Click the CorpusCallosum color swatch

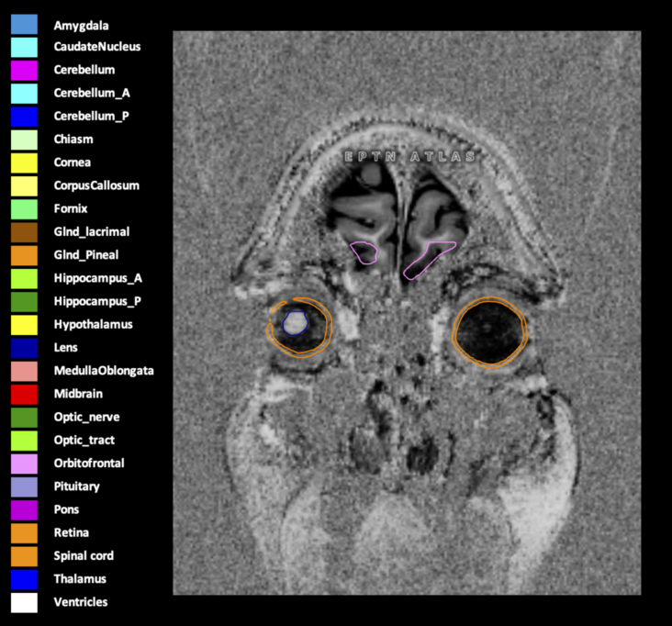tap(24, 186)
